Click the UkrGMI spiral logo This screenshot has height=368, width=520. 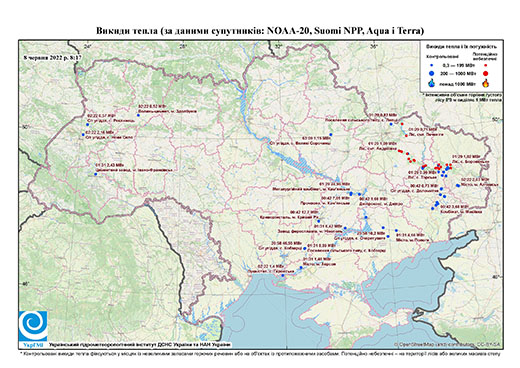point(33,326)
